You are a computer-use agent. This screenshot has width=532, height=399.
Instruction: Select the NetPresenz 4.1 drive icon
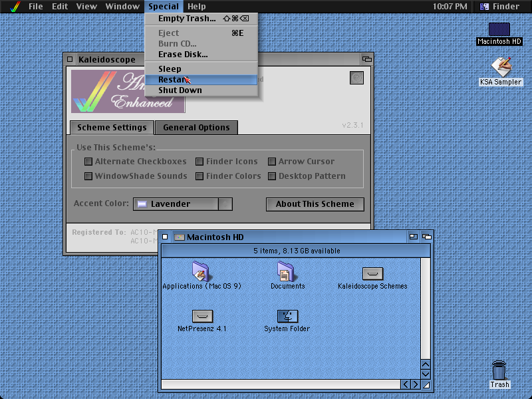pyautogui.click(x=203, y=317)
